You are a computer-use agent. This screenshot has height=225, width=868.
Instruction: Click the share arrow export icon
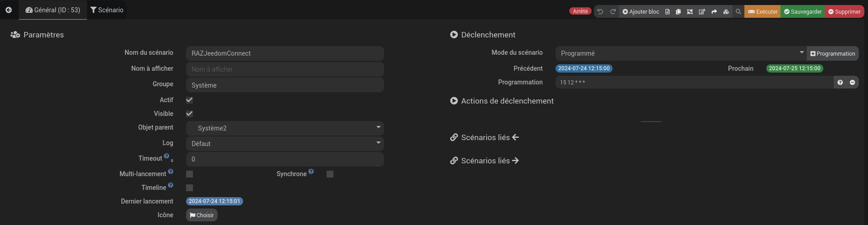[x=714, y=11]
